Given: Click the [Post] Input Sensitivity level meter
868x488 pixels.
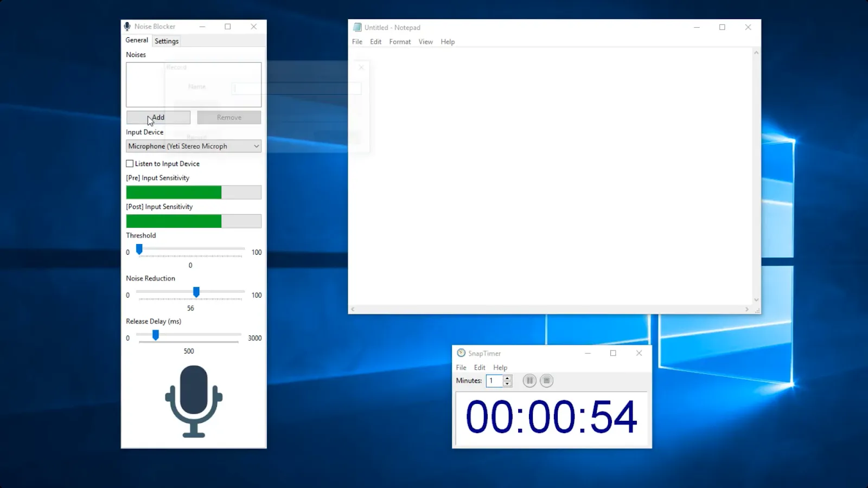Looking at the screenshot, I should pyautogui.click(x=194, y=221).
